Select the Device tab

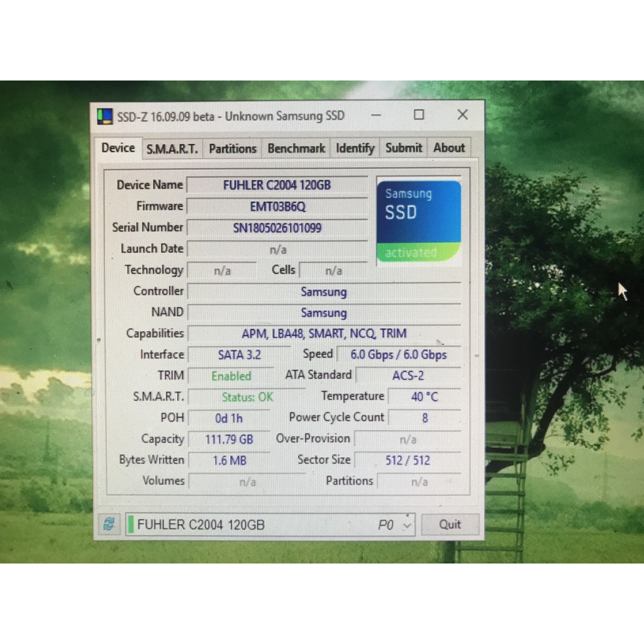coord(118,148)
